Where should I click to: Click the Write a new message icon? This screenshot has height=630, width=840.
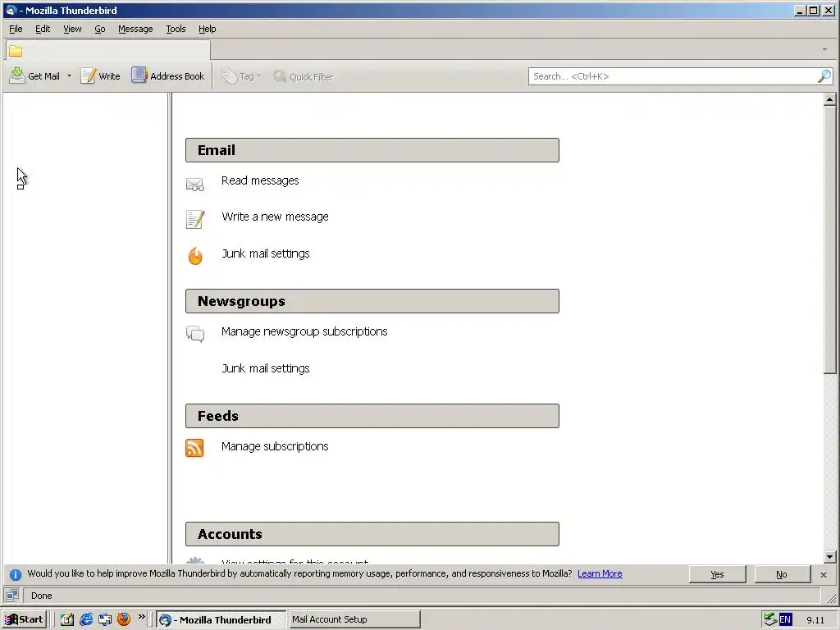(x=195, y=219)
